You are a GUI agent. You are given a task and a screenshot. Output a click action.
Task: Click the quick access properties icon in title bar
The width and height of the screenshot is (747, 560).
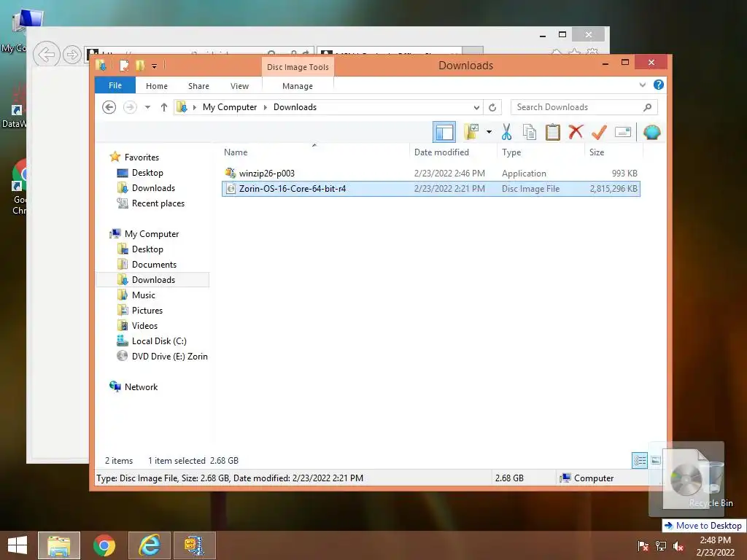(124, 65)
